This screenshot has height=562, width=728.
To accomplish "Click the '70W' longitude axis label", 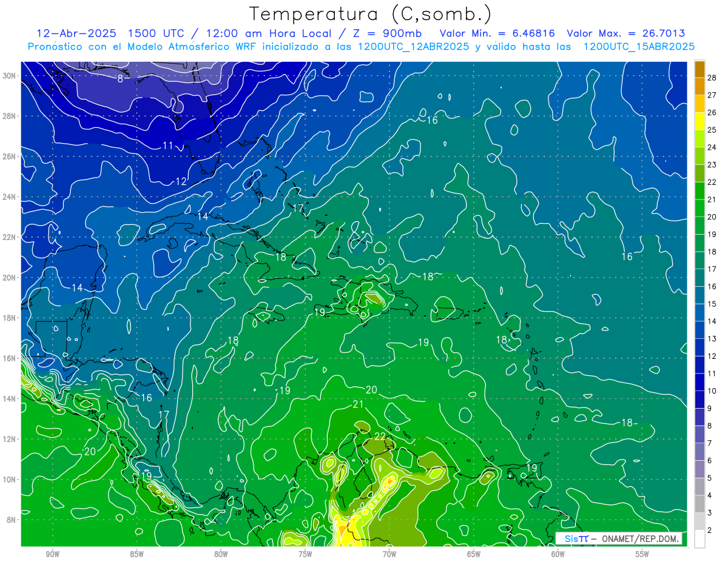I will 389,554.
